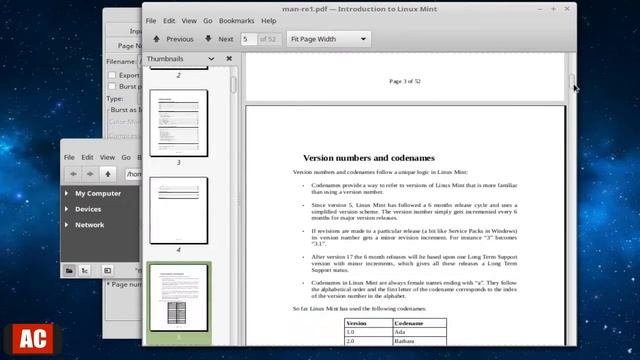Expand Network in file manager sidebar
640x360 pixels.
(67, 224)
